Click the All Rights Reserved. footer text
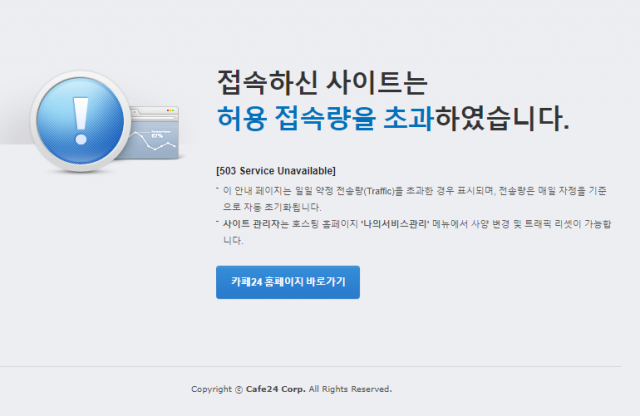 point(350,389)
